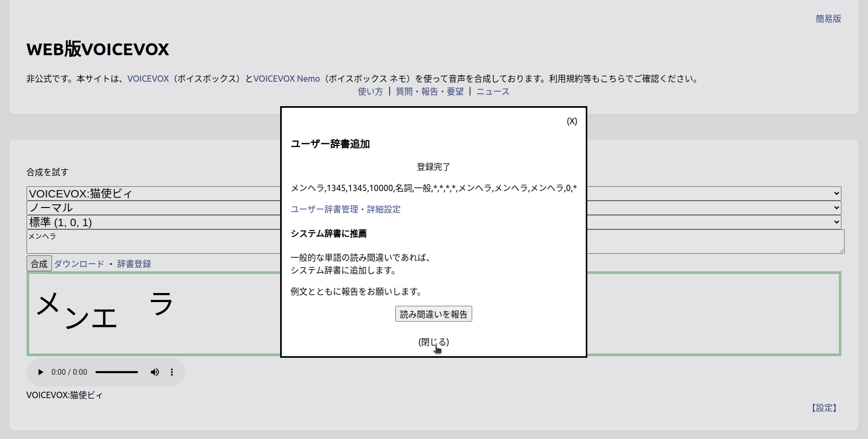The image size is (868, 439).
Task: Click the WEB版VOICEVOX title
Action: pos(98,49)
